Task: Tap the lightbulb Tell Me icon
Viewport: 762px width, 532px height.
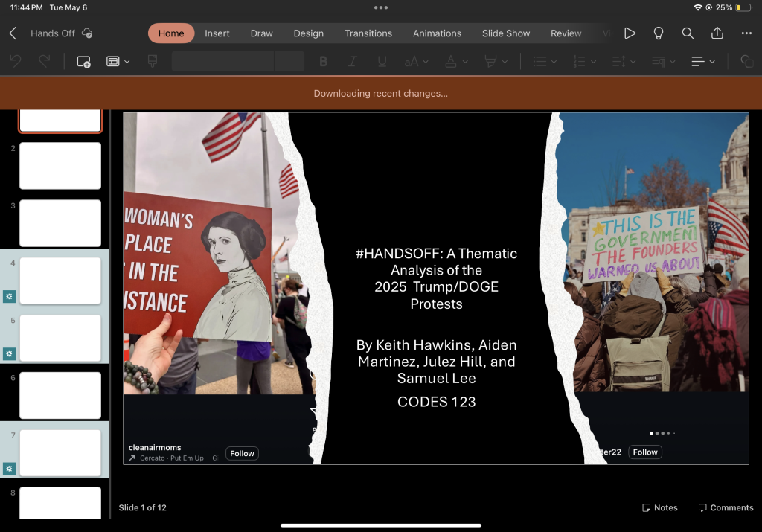Action: pyautogui.click(x=659, y=33)
